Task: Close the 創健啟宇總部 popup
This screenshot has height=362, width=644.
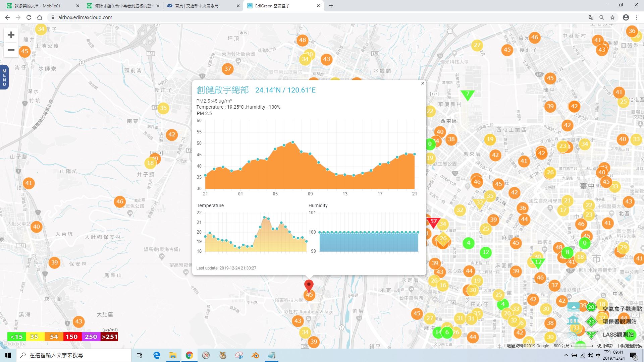Action: pyautogui.click(x=423, y=83)
